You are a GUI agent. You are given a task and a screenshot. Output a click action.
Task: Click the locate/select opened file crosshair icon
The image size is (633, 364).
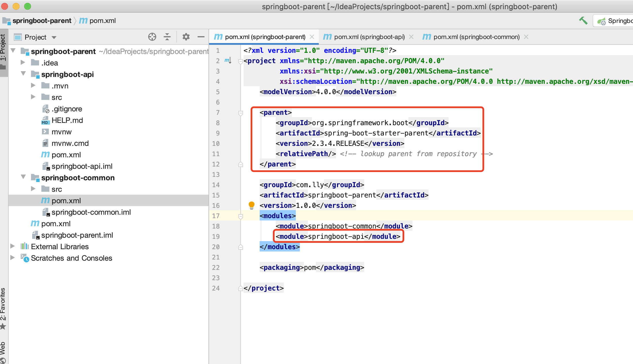(x=152, y=37)
